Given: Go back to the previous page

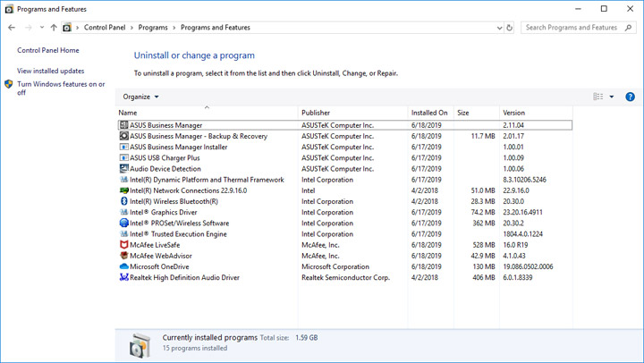Looking at the screenshot, I should (x=12, y=28).
